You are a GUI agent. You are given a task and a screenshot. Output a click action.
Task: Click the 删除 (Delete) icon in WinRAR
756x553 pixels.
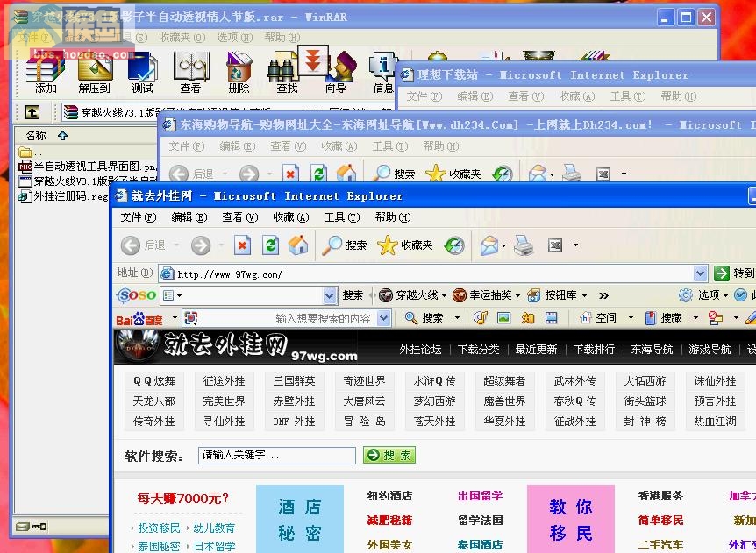click(x=239, y=72)
